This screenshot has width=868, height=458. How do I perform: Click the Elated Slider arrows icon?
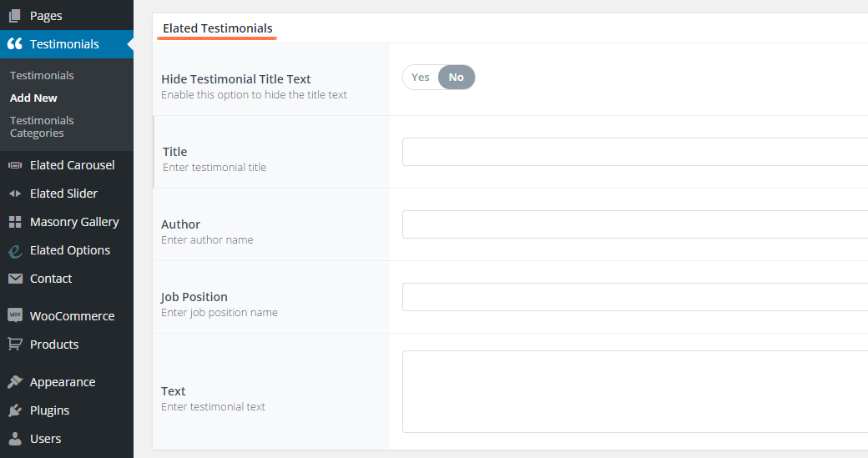pyautogui.click(x=14, y=194)
